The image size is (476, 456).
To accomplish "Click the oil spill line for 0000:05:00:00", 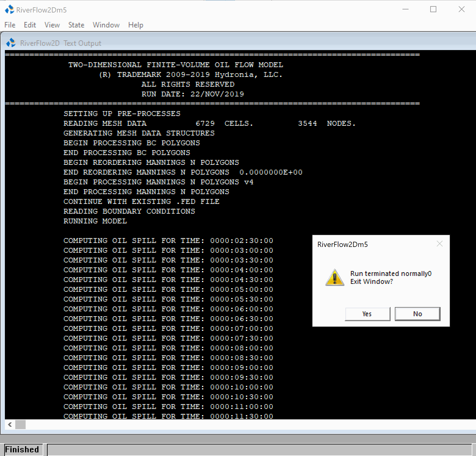I will (x=168, y=289).
